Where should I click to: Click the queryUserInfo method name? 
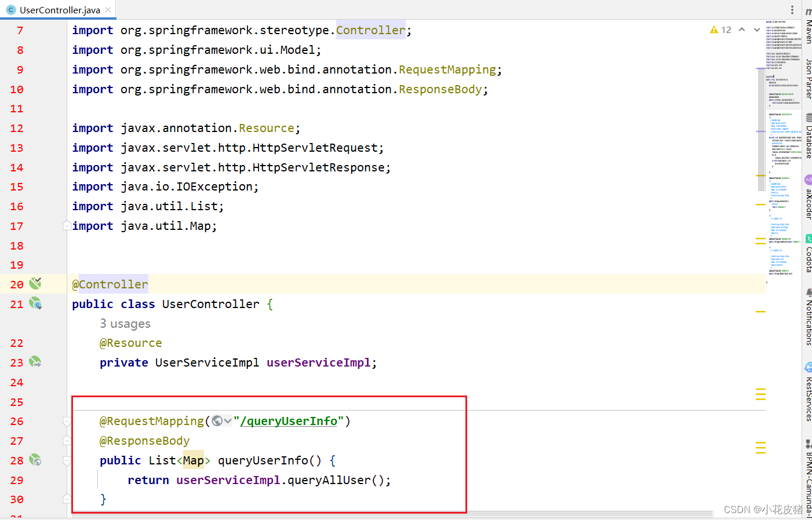point(263,460)
